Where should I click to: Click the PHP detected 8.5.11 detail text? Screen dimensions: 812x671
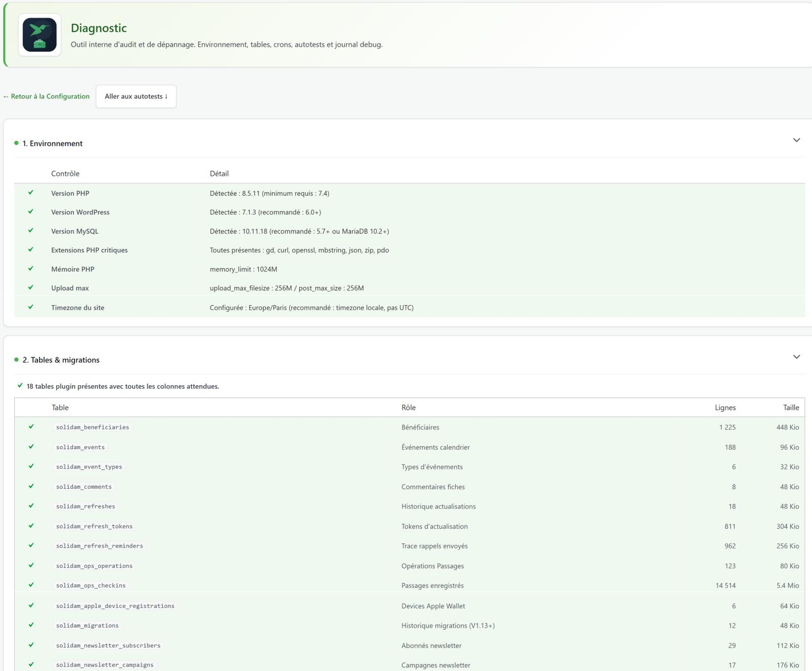[269, 193]
